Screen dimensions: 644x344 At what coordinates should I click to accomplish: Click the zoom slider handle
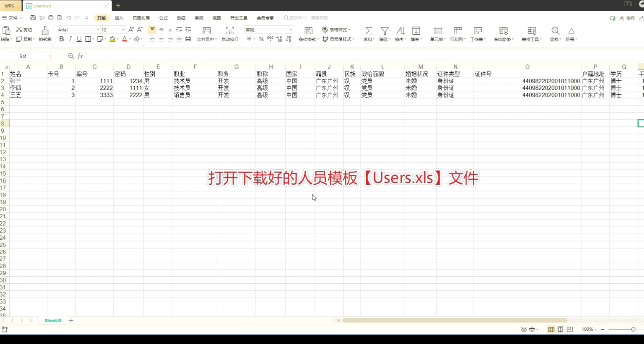coord(633,330)
